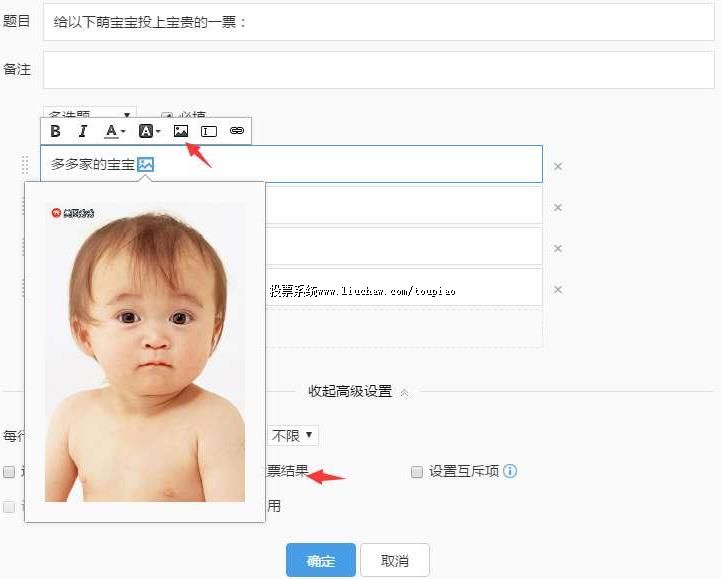The width and height of the screenshot is (724, 579).
Task: Delete the fourth option row via ×
Action: pyautogui.click(x=558, y=289)
